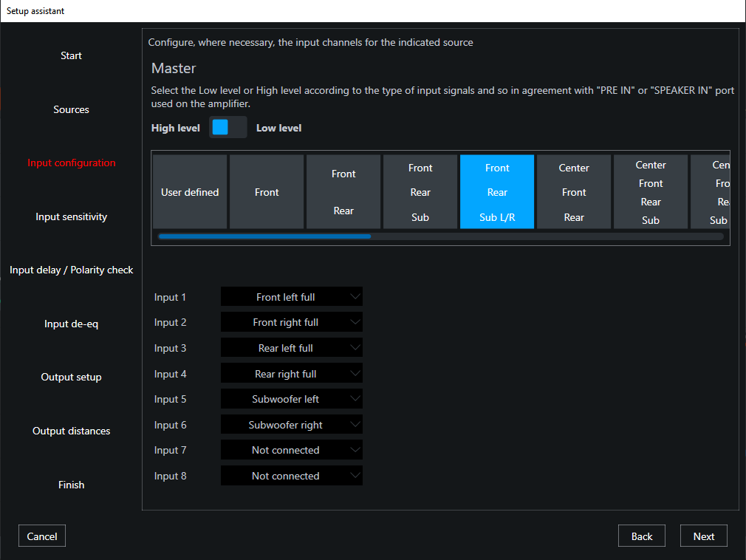
Task: Open the Front right full dropdown for Input 2
Action: 291,322
